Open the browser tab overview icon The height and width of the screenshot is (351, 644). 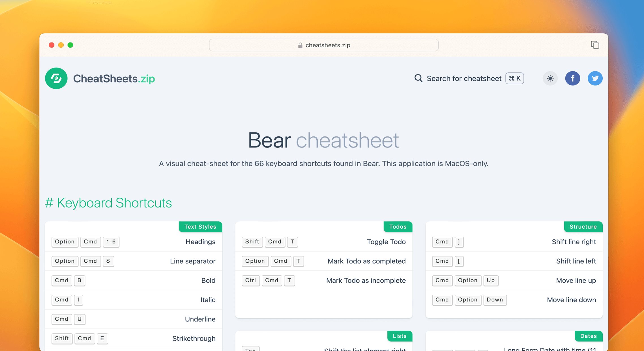(x=595, y=45)
